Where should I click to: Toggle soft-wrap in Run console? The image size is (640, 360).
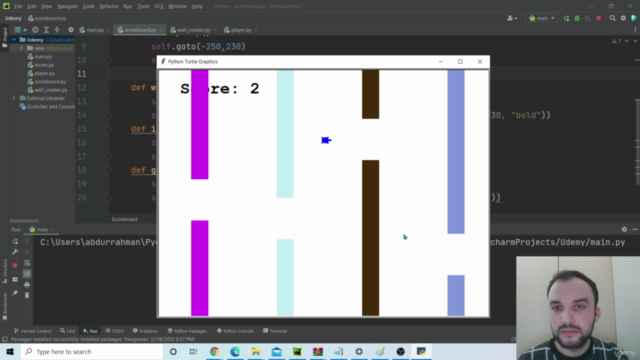[x=27, y=263]
